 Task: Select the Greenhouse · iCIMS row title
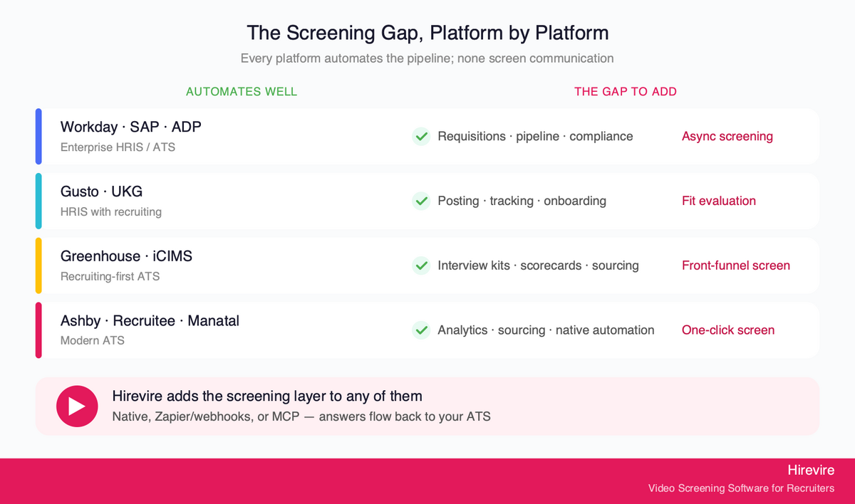[126, 256]
